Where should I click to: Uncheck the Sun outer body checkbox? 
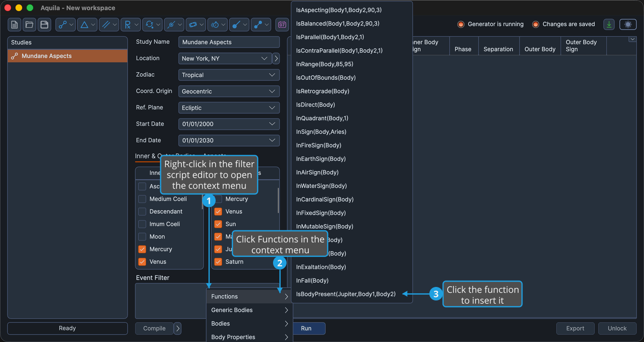click(218, 224)
